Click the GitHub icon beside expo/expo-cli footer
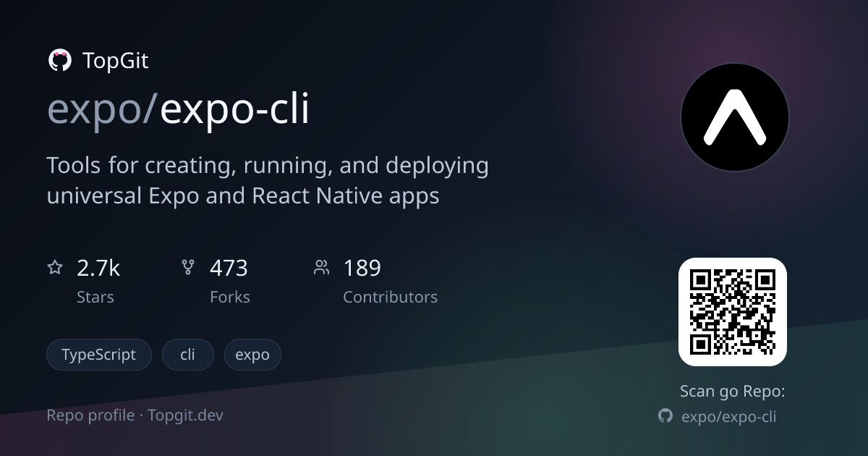 (665, 416)
